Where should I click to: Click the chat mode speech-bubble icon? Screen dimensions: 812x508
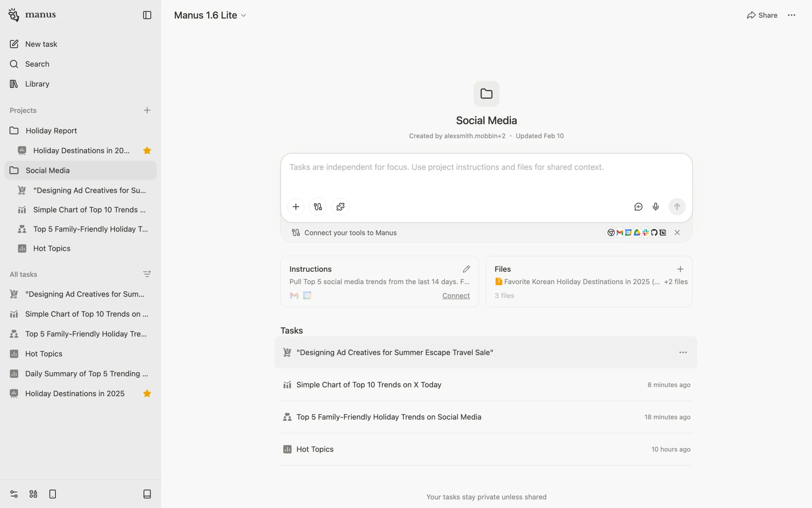pos(638,207)
